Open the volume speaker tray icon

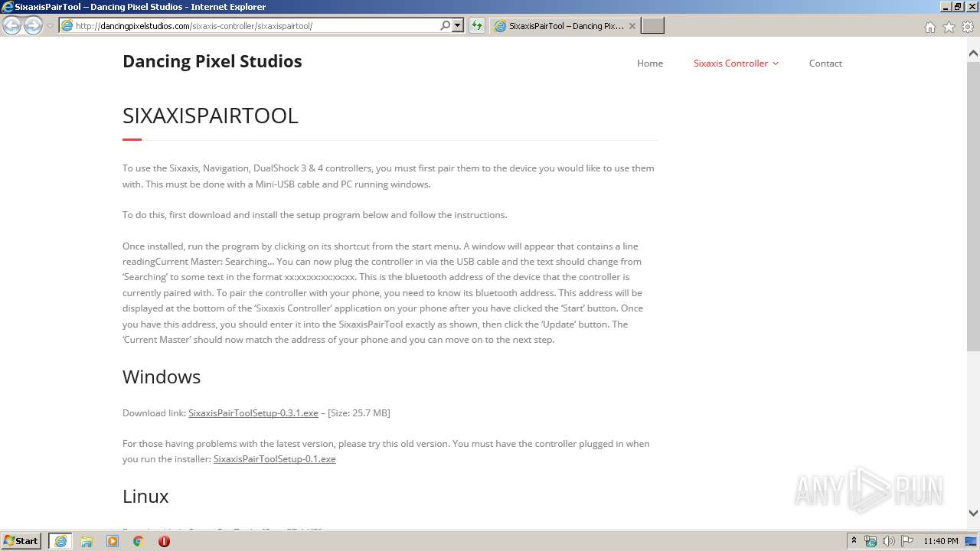(x=889, y=541)
